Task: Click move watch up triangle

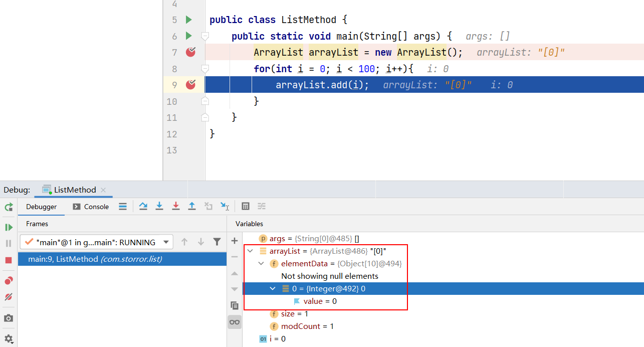Action: click(235, 273)
